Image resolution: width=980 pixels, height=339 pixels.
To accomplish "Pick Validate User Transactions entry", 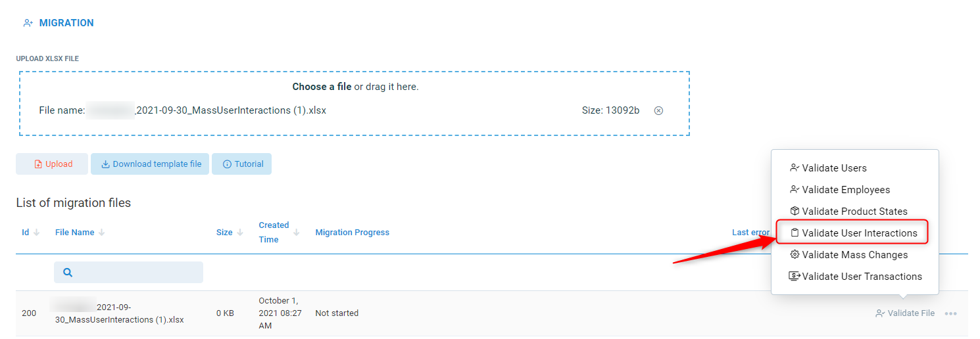I will coord(862,277).
